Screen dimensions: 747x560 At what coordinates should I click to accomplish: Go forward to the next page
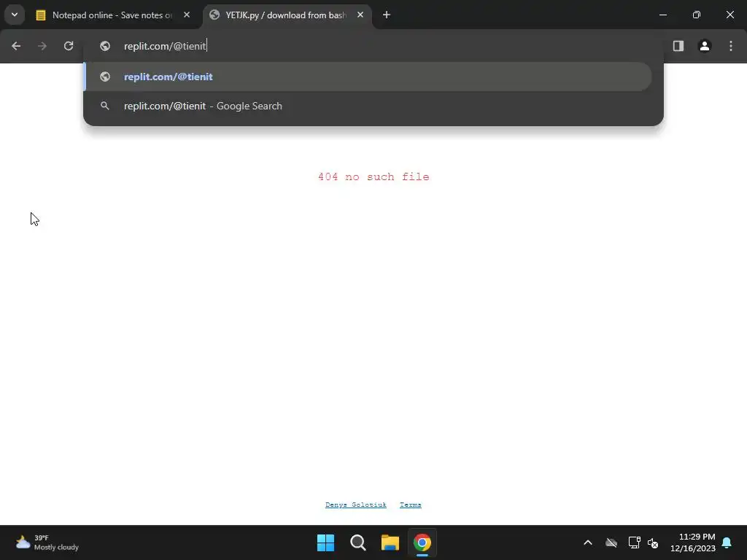pyautogui.click(x=42, y=46)
